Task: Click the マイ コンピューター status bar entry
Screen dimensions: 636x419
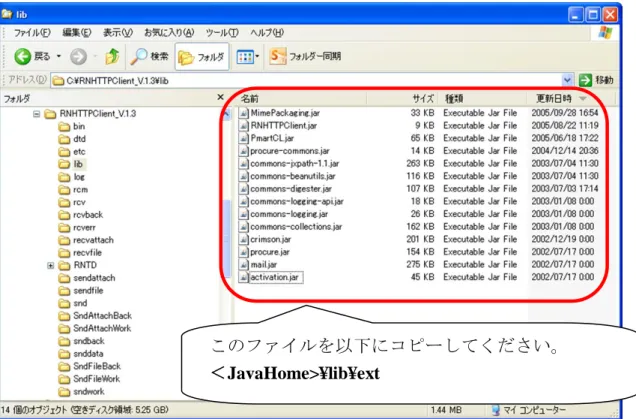Action: point(528,410)
